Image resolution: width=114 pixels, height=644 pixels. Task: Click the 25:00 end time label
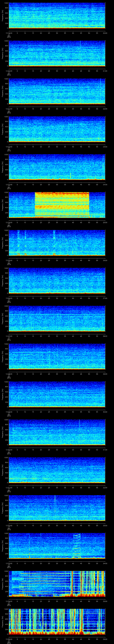click(x=105, y=223)
